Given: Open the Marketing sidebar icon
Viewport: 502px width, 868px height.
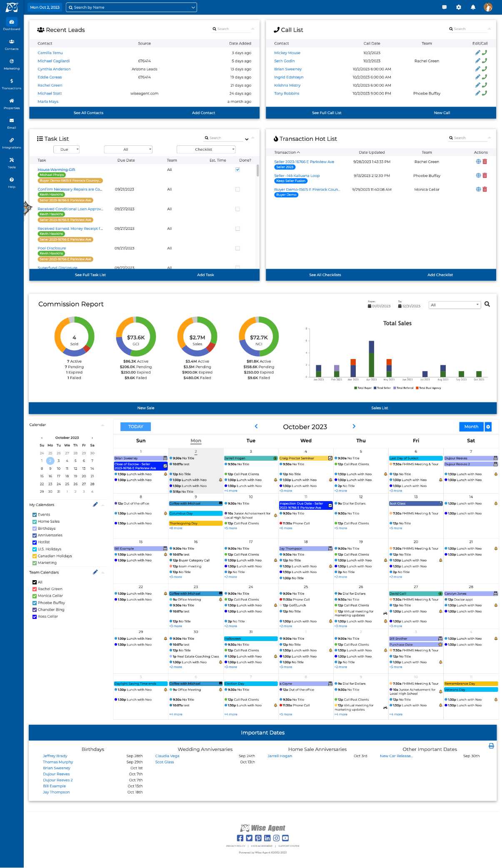Looking at the screenshot, I should (x=12, y=64).
